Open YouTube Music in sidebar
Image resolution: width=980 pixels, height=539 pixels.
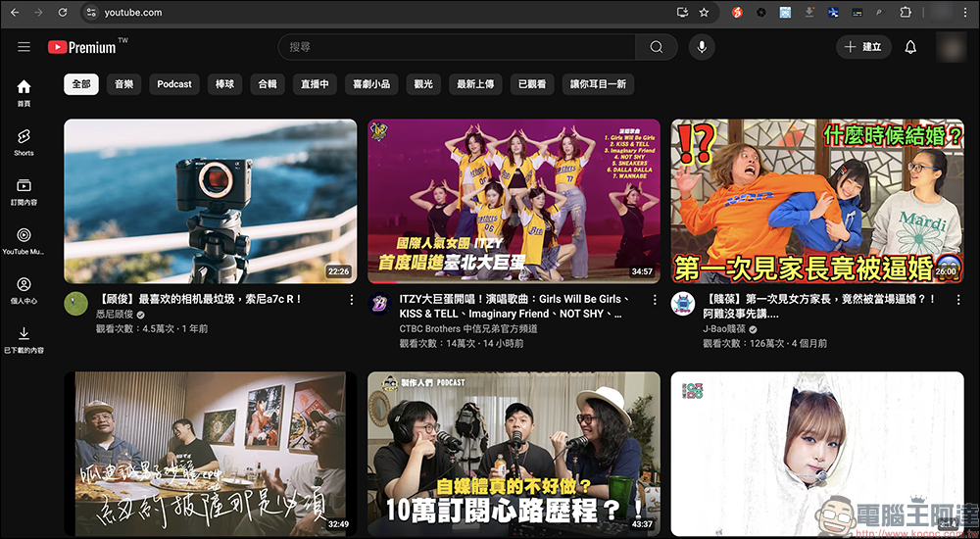point(24,241)
